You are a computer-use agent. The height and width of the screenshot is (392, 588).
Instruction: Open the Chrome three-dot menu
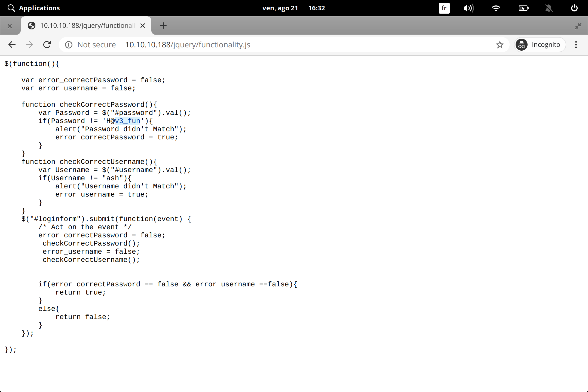tap(576, 45)
